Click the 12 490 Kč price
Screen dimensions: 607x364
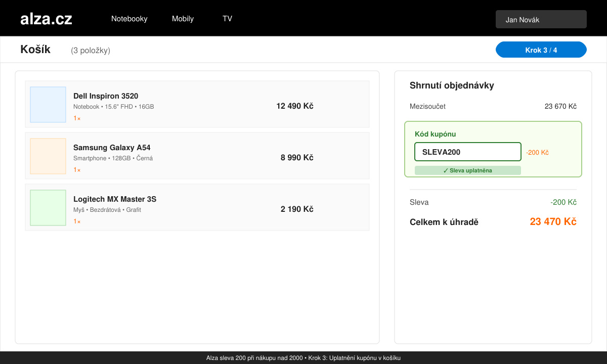[295, 106]
